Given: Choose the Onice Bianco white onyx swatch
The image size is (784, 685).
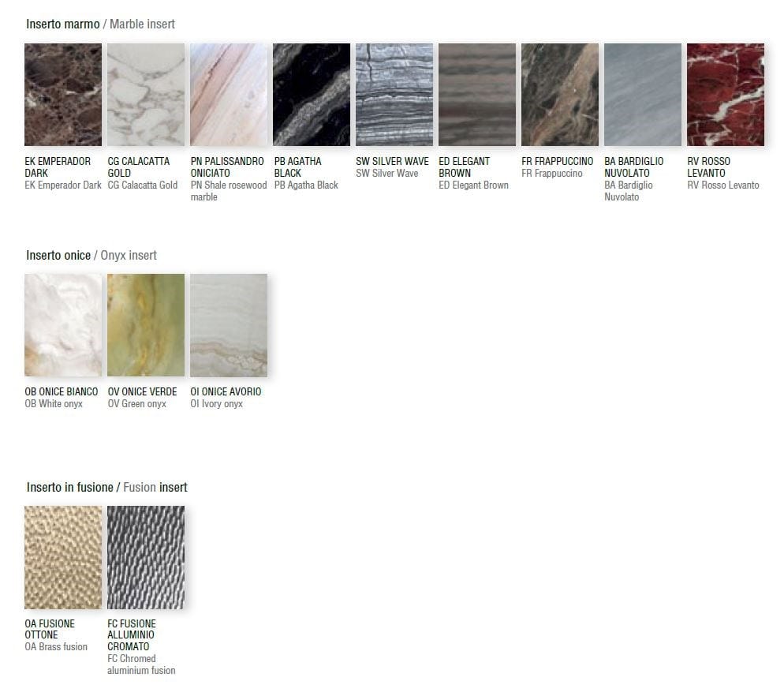Looking at the screenshot, I should tap(63, 325).
